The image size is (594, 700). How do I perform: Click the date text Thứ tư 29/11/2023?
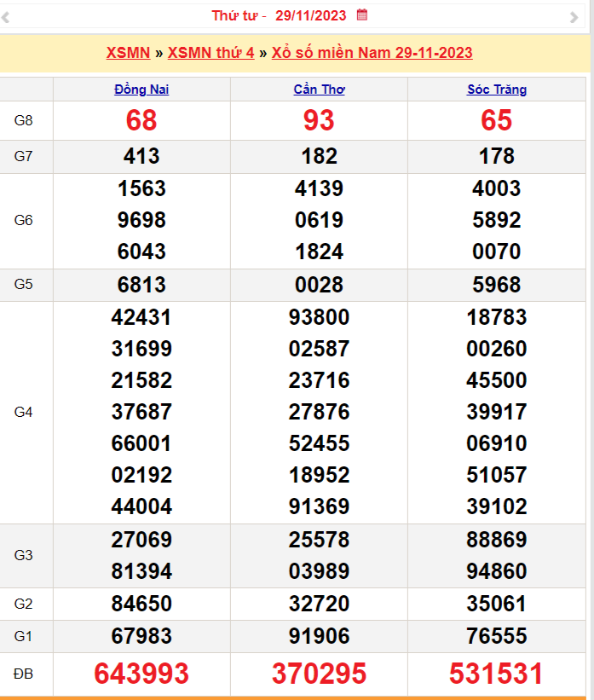[279, 15]
